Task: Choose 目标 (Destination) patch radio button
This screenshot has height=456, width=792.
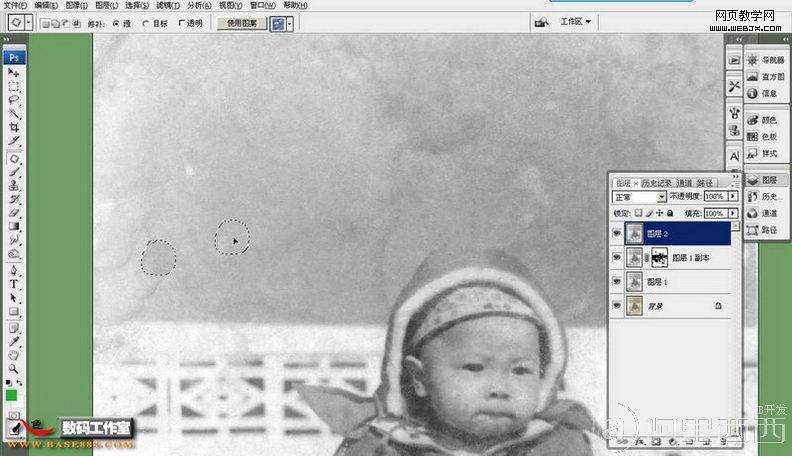Action: [x=145, y=23]
